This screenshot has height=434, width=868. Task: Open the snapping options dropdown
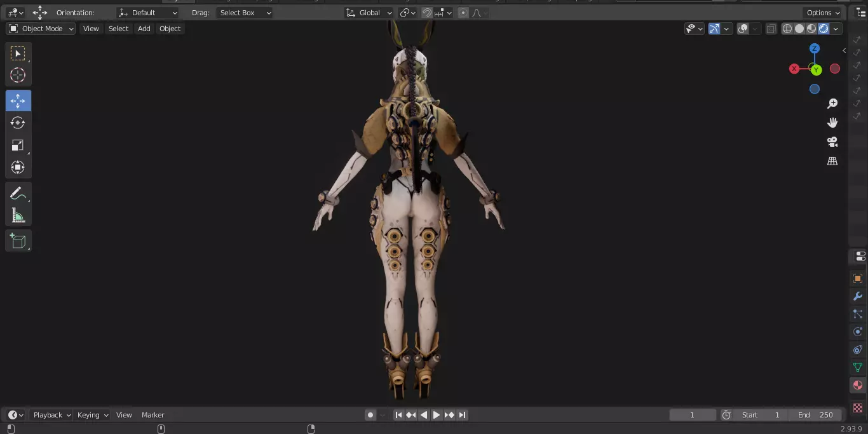[444, 13]
